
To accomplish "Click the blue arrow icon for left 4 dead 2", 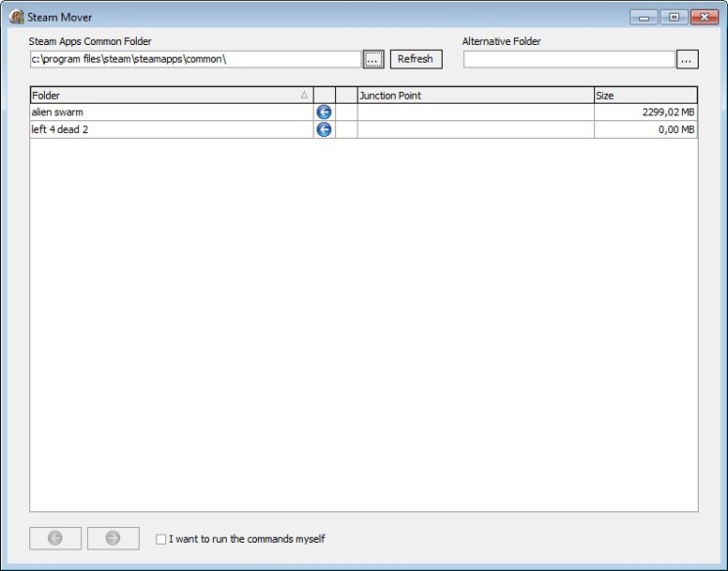I will tap(324, 129).
